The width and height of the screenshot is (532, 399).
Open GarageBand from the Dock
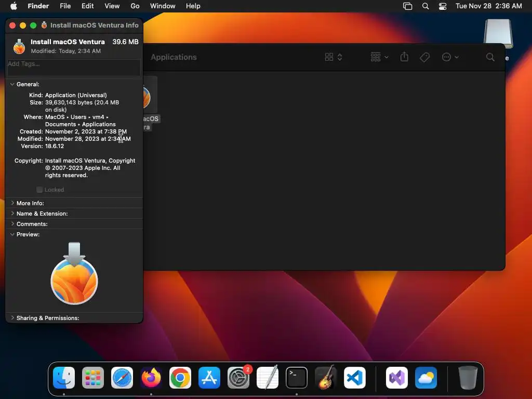click(326, 378)
